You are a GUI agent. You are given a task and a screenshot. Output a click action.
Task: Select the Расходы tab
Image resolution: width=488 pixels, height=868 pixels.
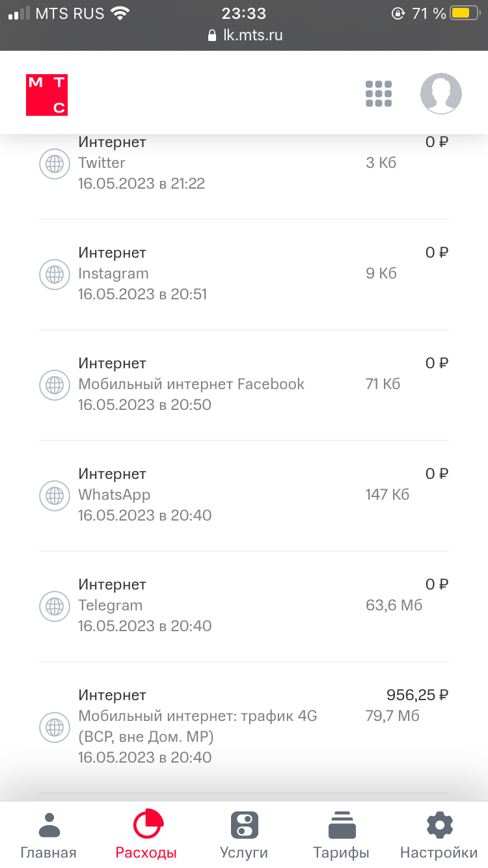click(146, 835)
